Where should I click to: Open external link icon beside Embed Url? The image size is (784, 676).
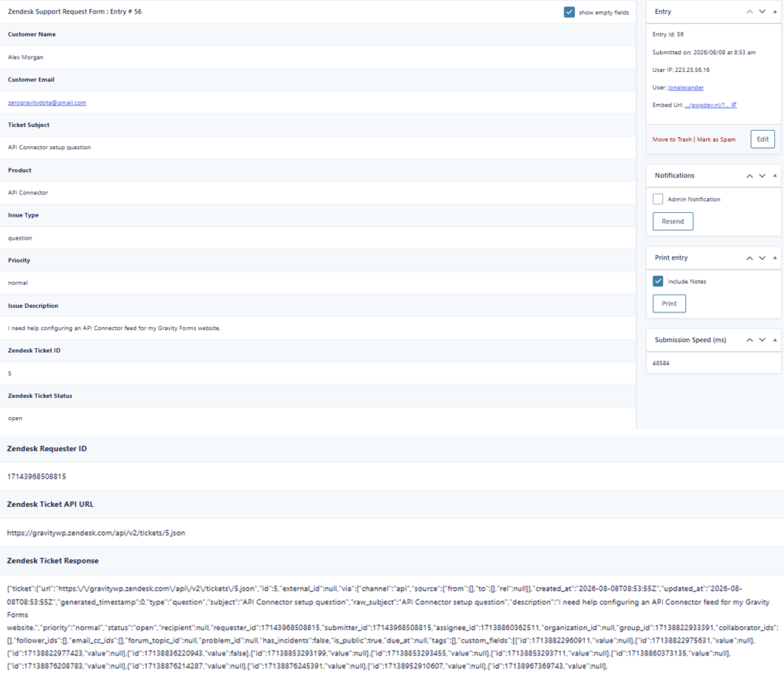point(734,104)
